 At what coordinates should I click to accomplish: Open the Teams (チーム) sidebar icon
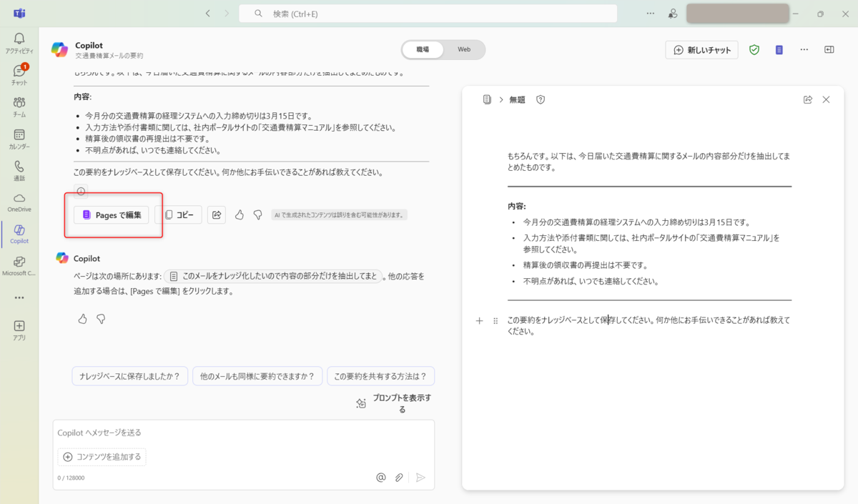pyautogui.click(x=19, y=107)
